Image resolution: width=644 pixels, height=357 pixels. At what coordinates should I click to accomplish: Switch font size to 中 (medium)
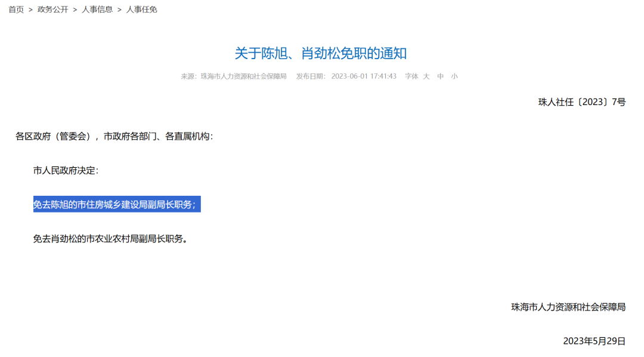441,76
